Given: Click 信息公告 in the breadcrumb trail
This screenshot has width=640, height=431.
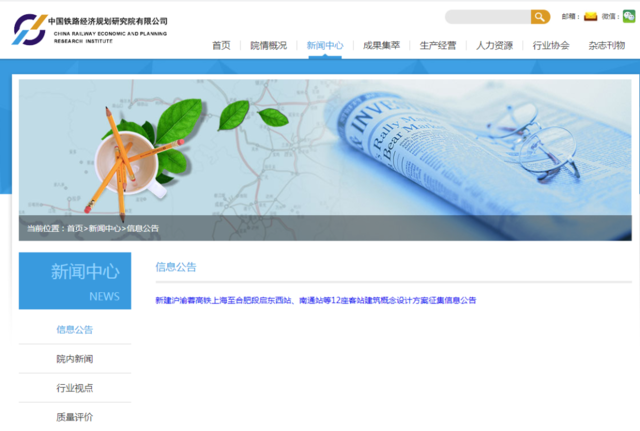Looking at the screenshot, I should pyautogui.click(x=142, y=228).
